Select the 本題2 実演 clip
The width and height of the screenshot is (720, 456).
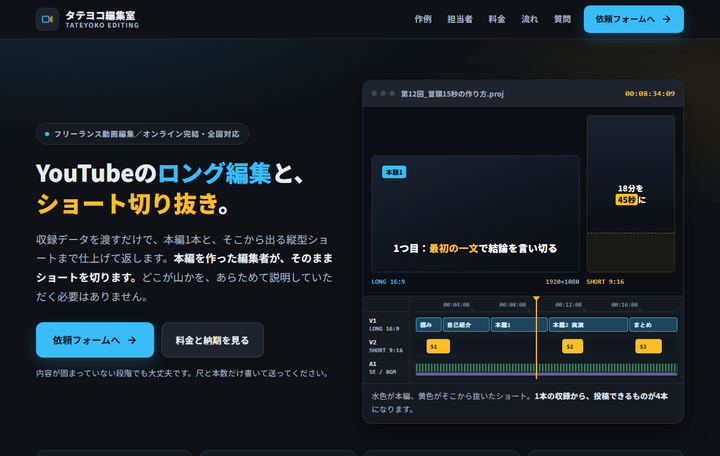coord(589,325)
